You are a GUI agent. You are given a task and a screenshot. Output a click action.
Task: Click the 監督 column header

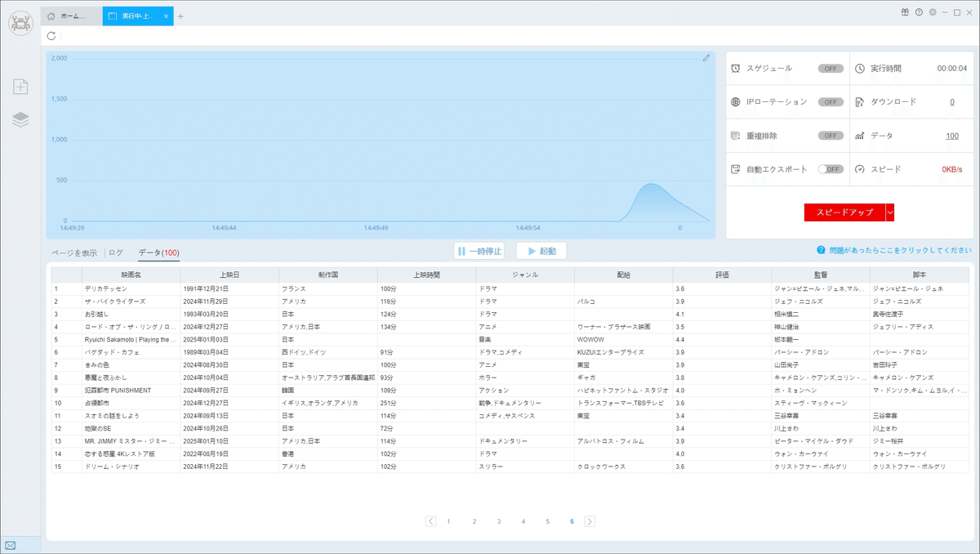(x=821, y=275)
